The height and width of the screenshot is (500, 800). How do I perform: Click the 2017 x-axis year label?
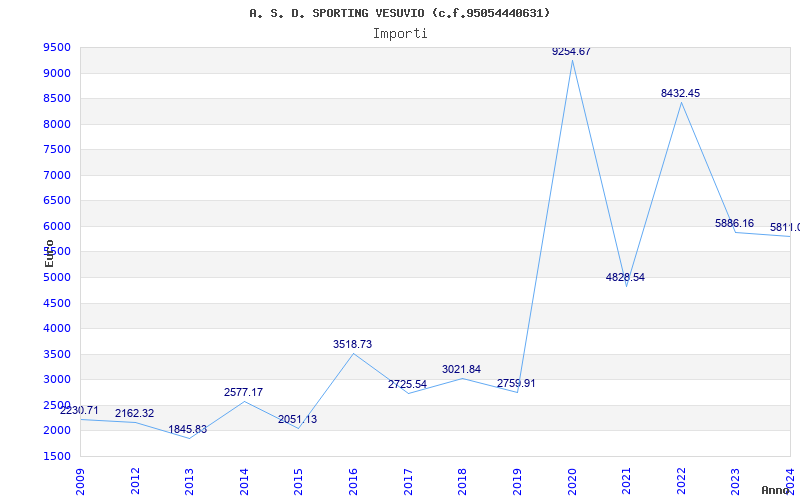pos(408,481)
